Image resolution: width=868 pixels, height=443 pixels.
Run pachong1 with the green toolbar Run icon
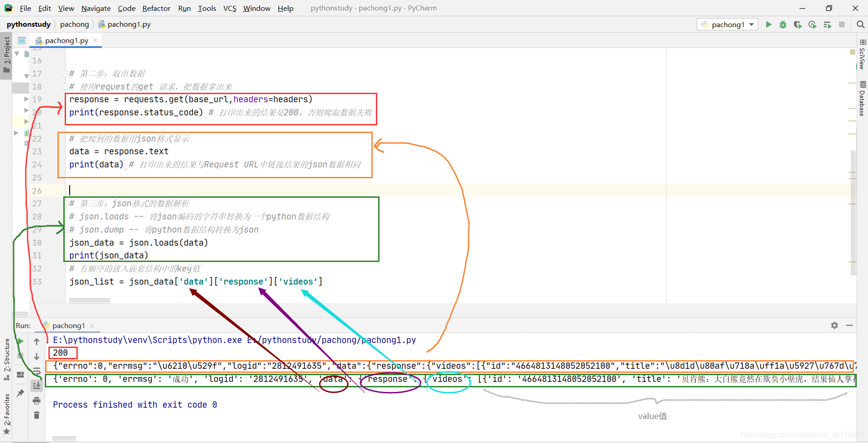768,24
